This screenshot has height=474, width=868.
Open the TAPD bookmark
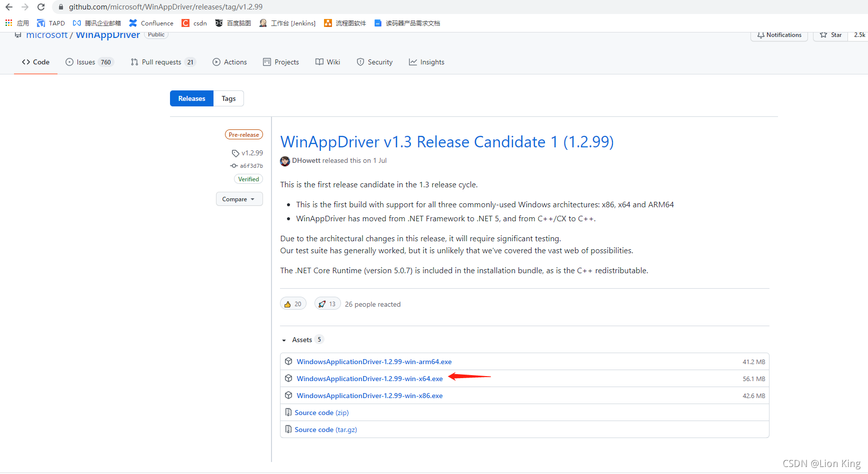point(51,23)
